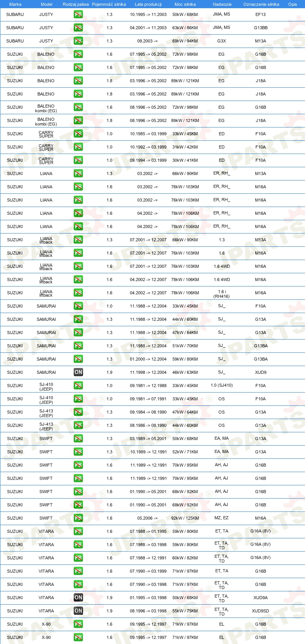The image size is (305, 644).
Task: Click the '1.6 i (RH416)' body cell
Action: tap(222, 294)
